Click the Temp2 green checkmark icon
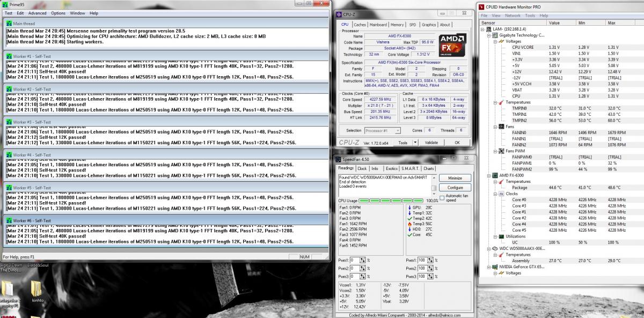 pyautogui.click(x=408, y=218)
